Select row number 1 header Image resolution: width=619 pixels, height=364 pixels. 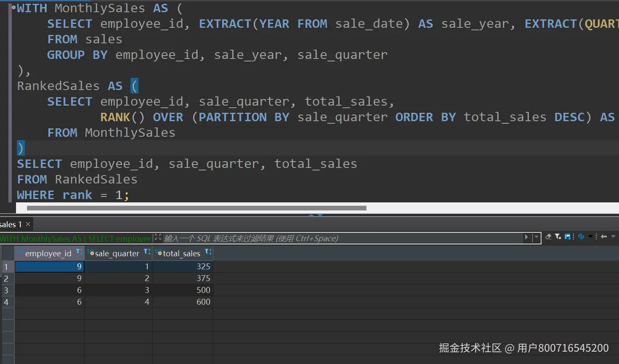tap(8, 267)
